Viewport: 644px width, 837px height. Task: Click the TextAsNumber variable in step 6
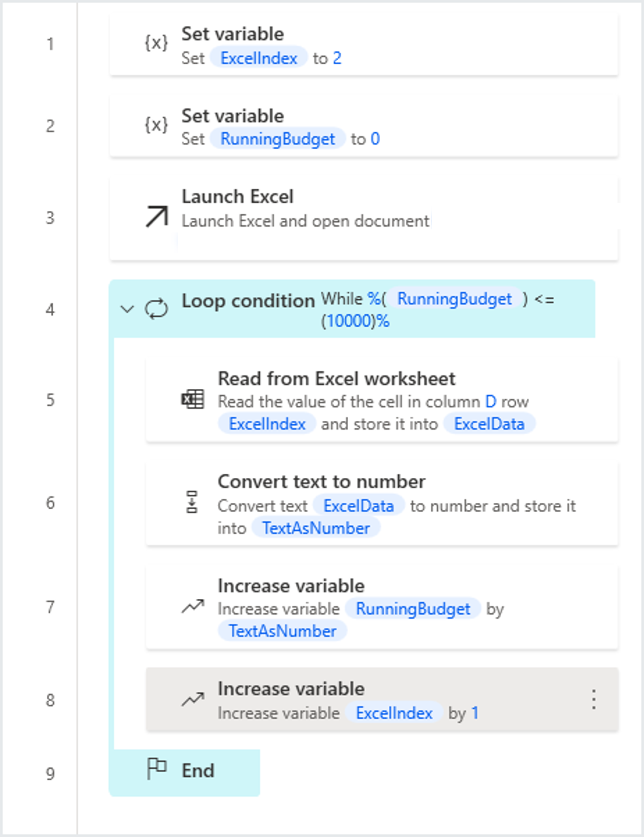click(317, 528)
